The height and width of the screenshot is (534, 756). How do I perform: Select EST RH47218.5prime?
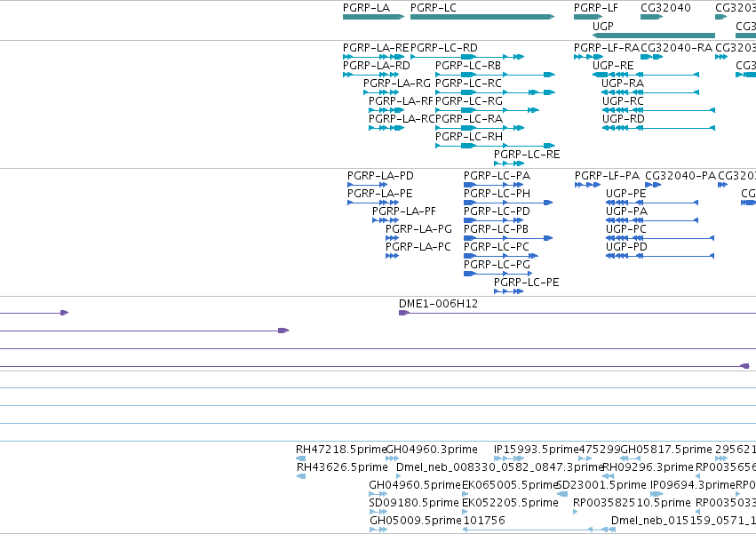click(301, 458)
